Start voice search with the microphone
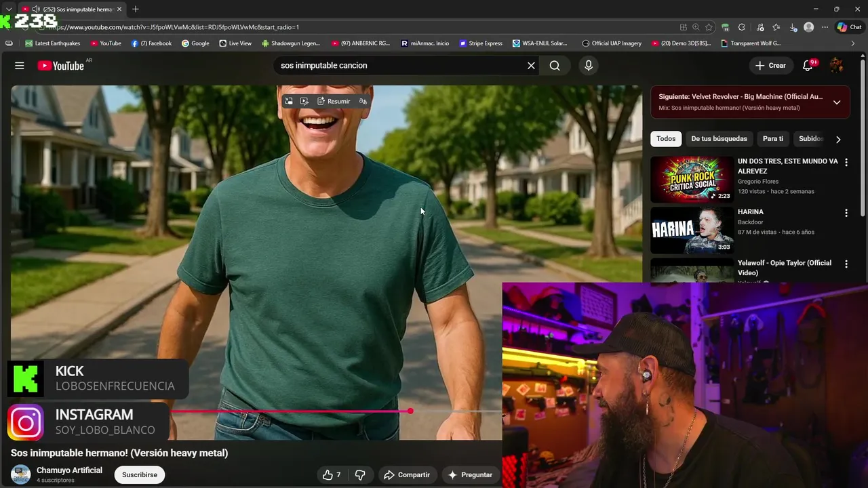Image resolution: width=868 pixels, height=488 pixels. [589, 66]
